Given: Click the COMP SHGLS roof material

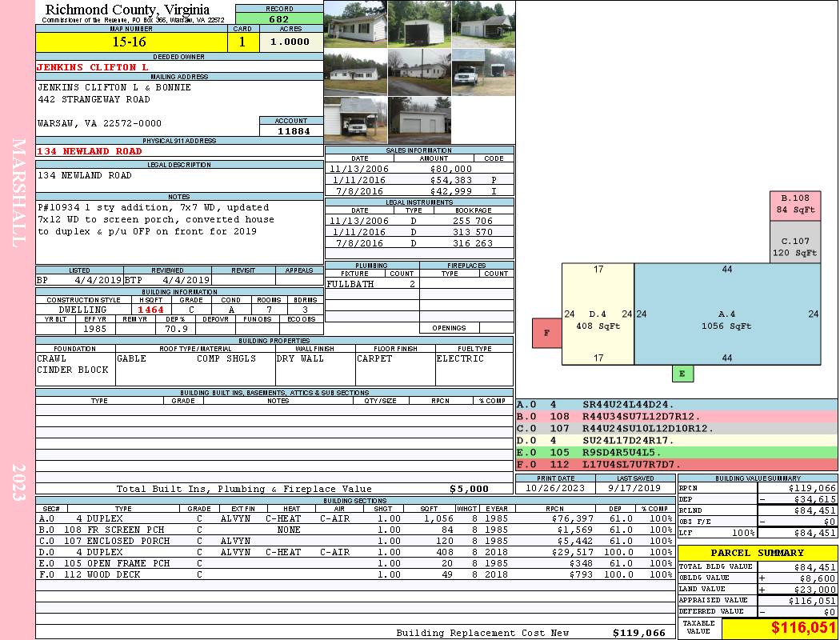Looking at the screenshot, I should (x=226, y=358).
